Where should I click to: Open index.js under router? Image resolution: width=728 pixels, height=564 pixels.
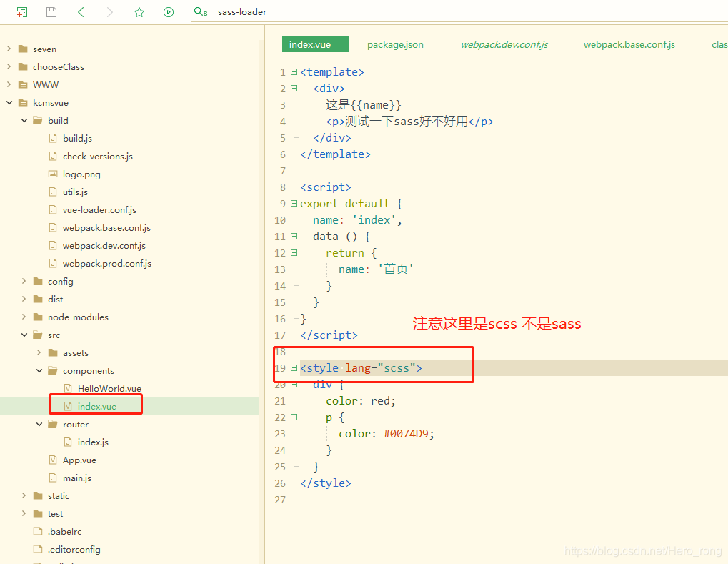[x=93, y=442]
